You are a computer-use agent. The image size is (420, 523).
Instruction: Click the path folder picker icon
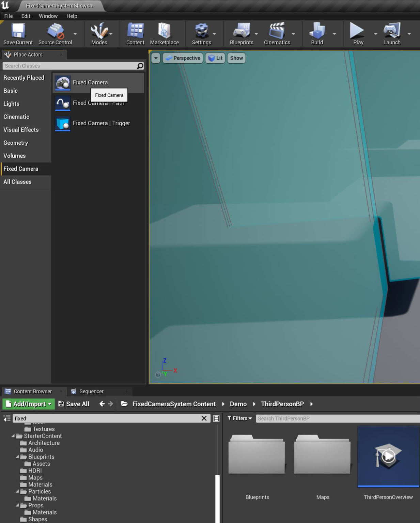(124, 404)
